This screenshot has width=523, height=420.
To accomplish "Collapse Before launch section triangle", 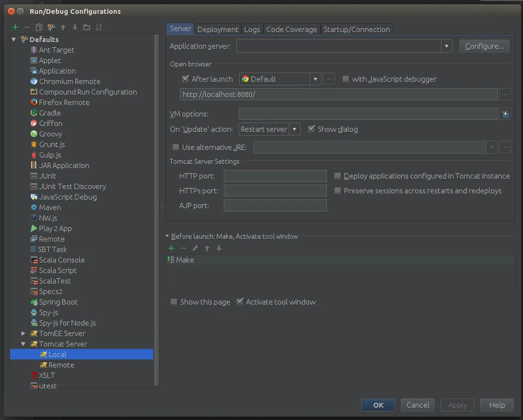I will [167, 236].
